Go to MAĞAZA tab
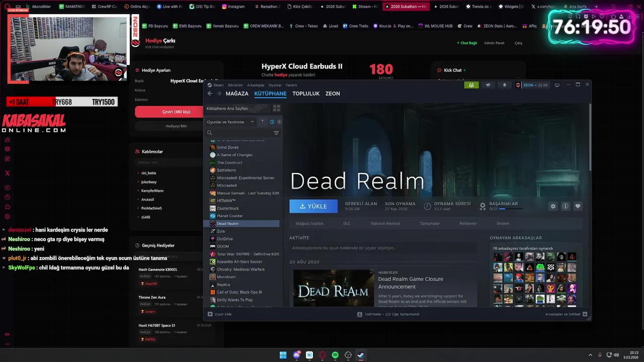Screen dimensions: 644x362 click(237, 94)
